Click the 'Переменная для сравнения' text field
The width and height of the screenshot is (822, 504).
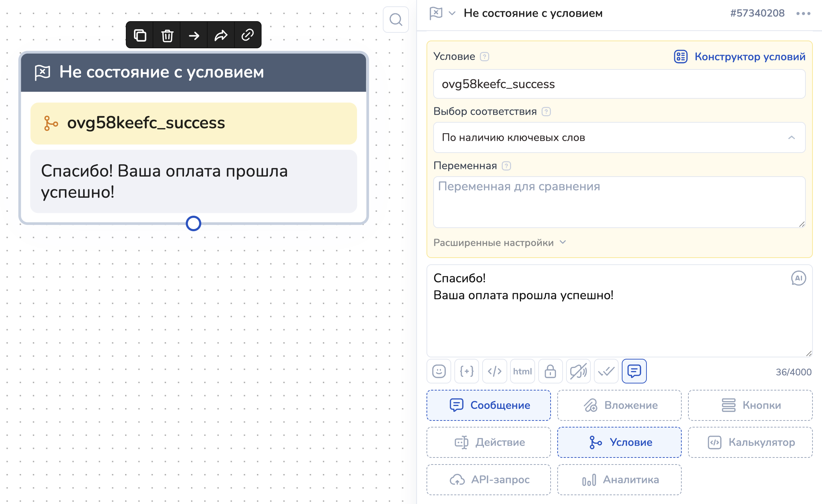pos(619,202)
